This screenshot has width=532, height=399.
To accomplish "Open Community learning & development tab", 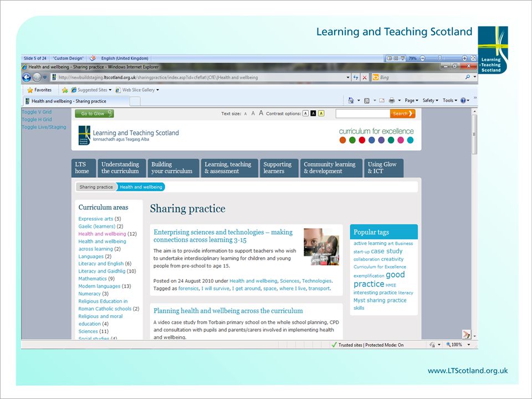I will [x=331, y=168].
